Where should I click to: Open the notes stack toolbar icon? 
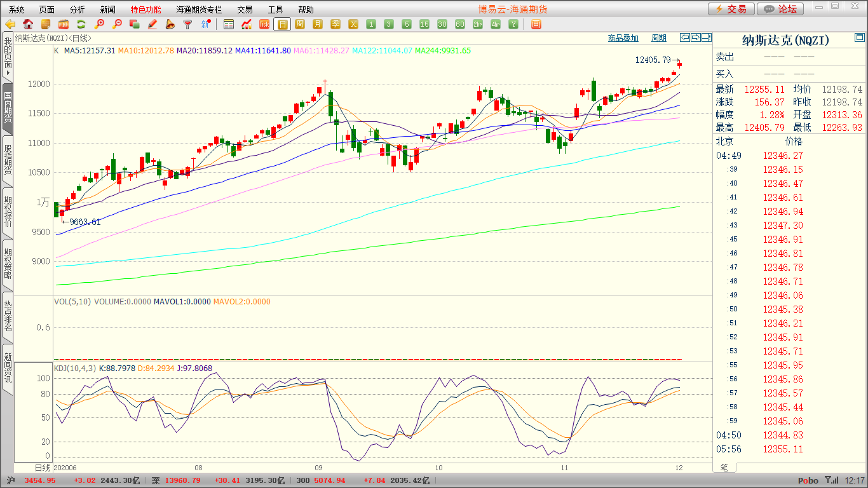[46, 24]
